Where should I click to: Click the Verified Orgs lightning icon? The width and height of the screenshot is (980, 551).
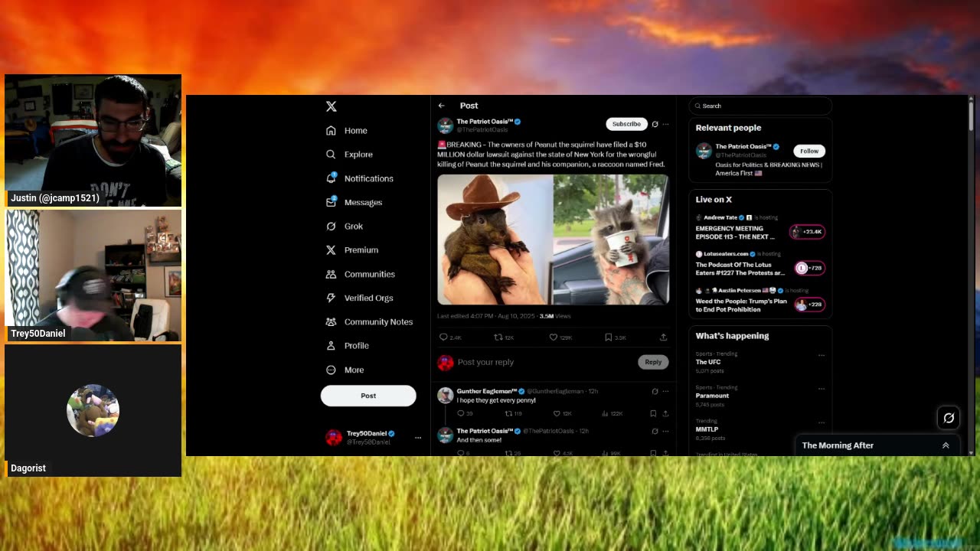point(331,298)
